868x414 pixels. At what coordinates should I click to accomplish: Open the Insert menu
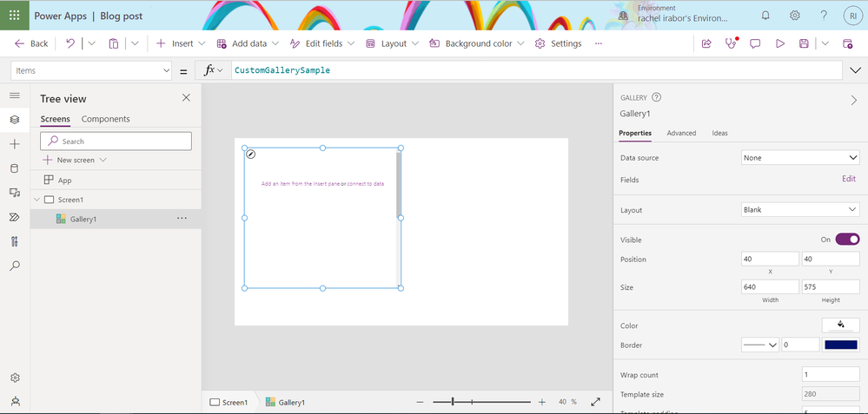pyautogui.click(x=181, y=43)
